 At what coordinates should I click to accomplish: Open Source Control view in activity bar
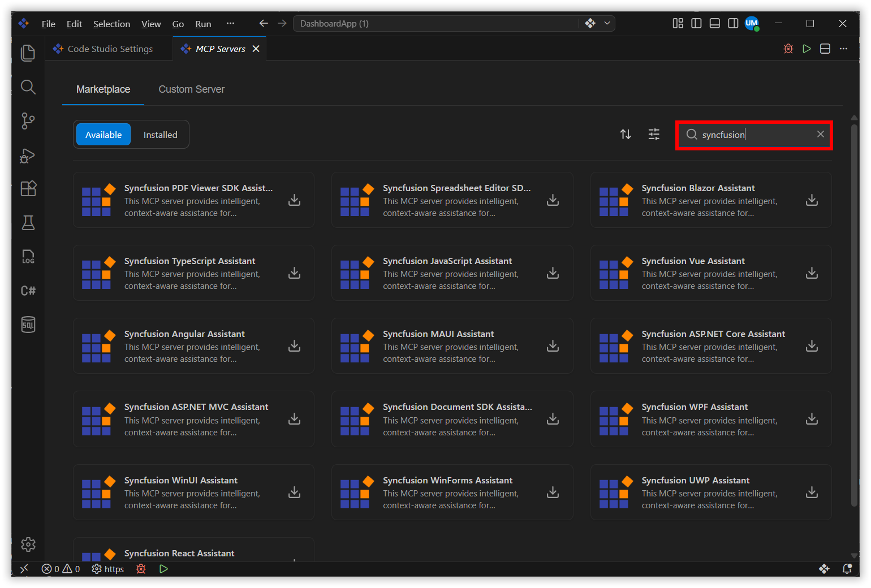click(x=28, y=121)
